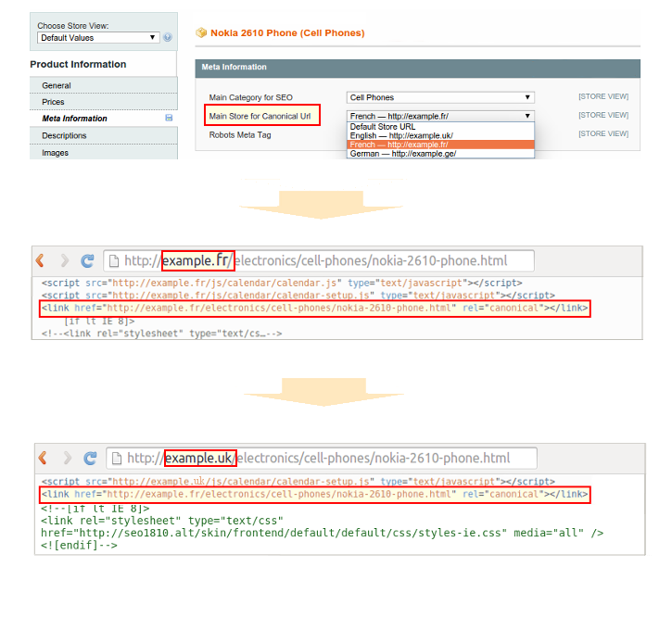Open the Descriptions tab in Product Information

64,135
